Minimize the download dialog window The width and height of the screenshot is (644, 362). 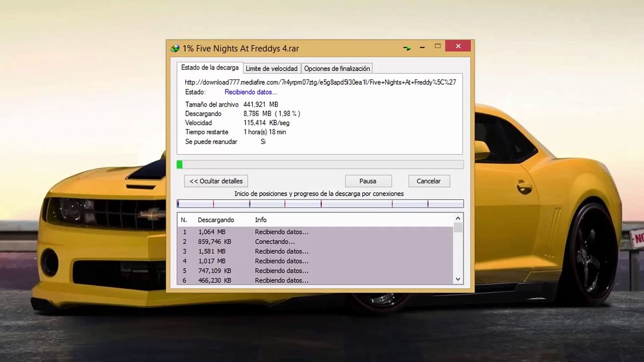[422, 47]
